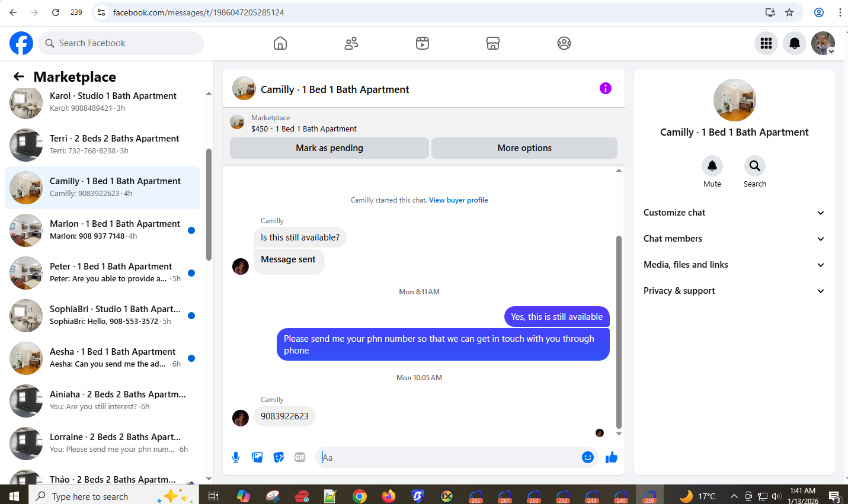The width and height of the screenshot is (848, 504).
Task: Click the Windows taskbar search box
Action: [114, 496]
